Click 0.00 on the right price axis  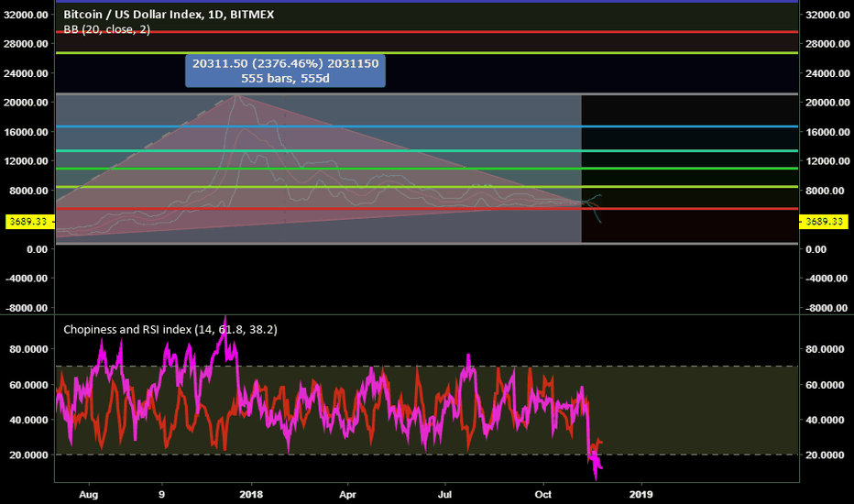(816, 249)
